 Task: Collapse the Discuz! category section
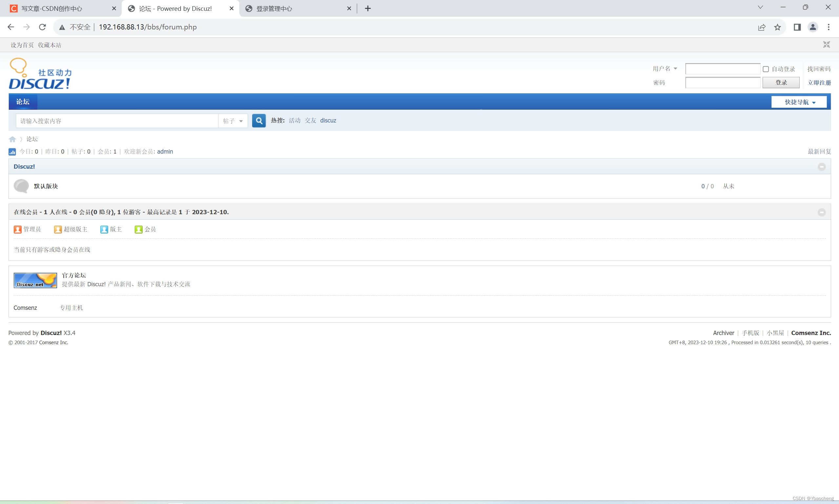click(x=821, y=167)
